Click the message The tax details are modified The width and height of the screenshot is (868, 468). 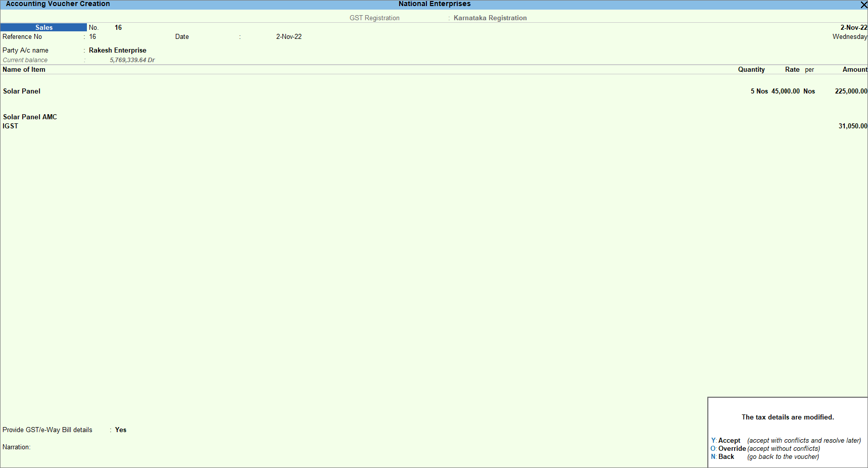pos(788,417)
